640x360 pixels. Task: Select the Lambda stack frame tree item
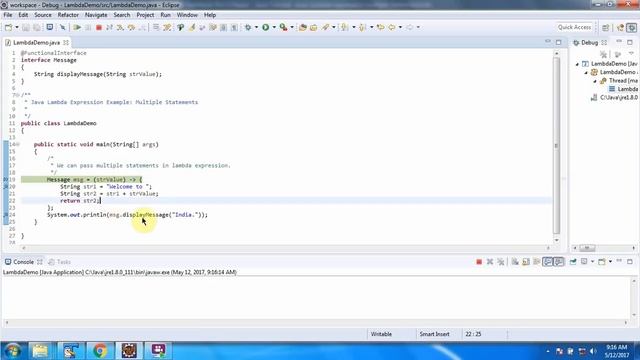point(623,89)
